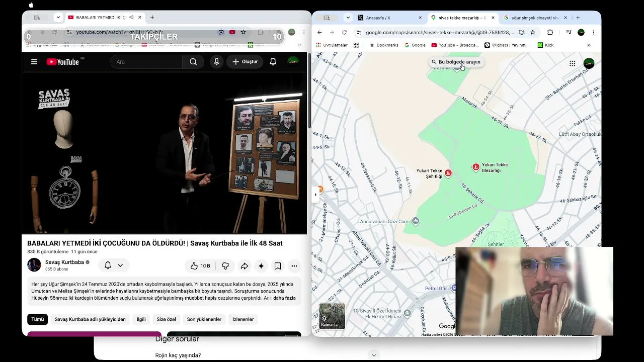The height and width of the screenshot is (362, 644).
Task: Open the Savaş Kurtbaba channel avatar
Action: click(x=34, y=265)
